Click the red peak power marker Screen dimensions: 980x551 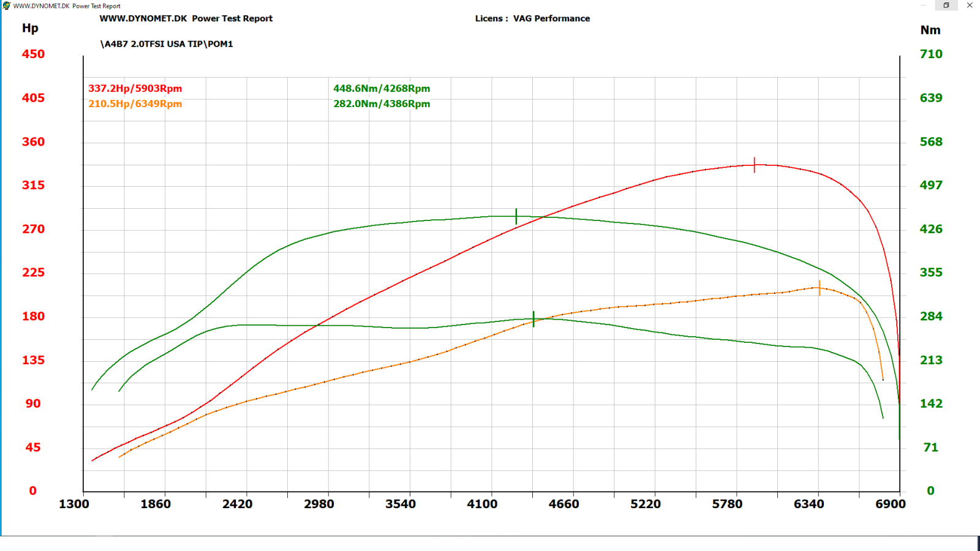click(x=755, y=165)
